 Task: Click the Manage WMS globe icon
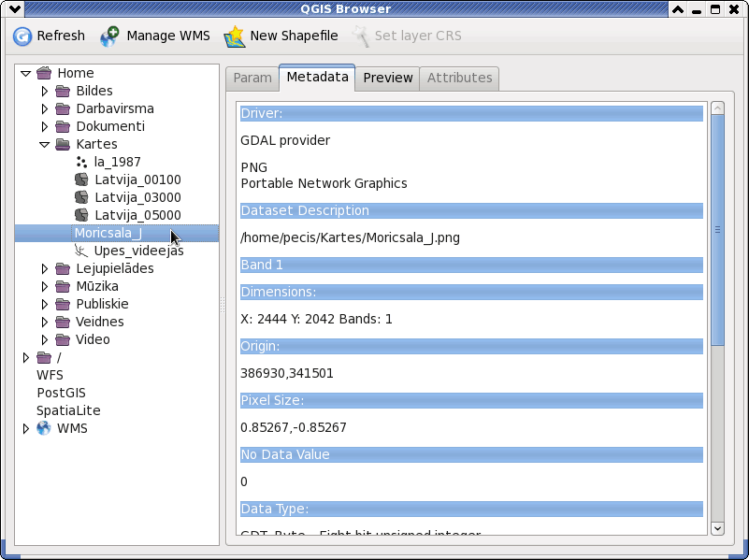(109, 36)
